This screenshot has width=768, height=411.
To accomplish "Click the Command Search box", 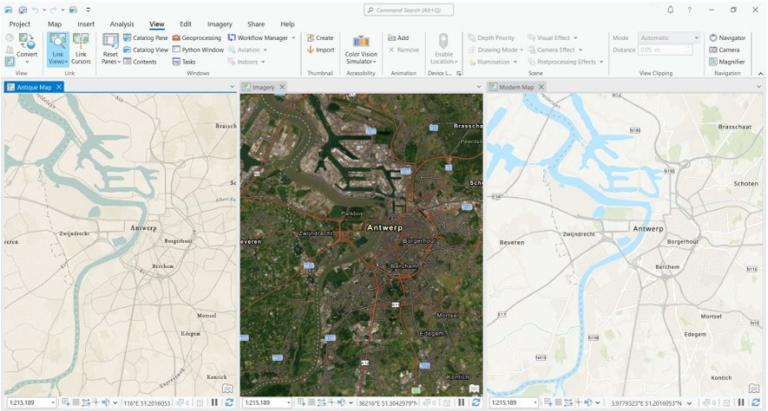I will (409, 10).
